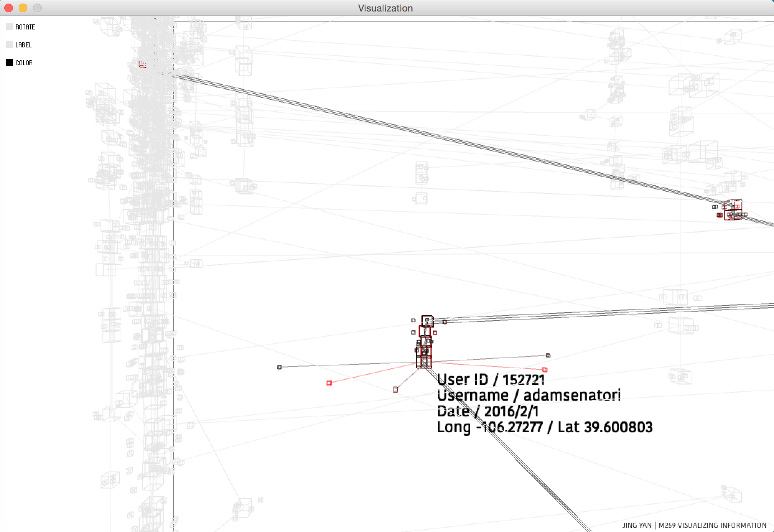This screenshot has height=532, width=774.
Task: Close the Visualization window
Action: pyautogui.click(x=9, y=8)
